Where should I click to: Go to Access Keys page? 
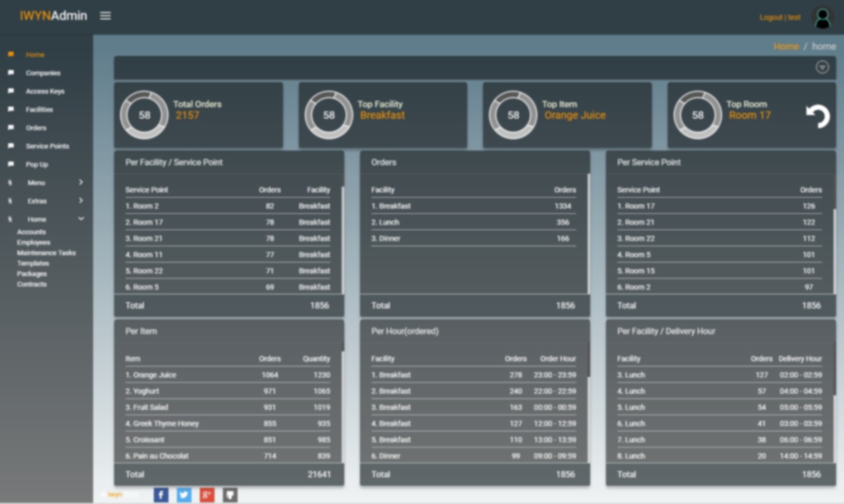(x=45, y=91)
